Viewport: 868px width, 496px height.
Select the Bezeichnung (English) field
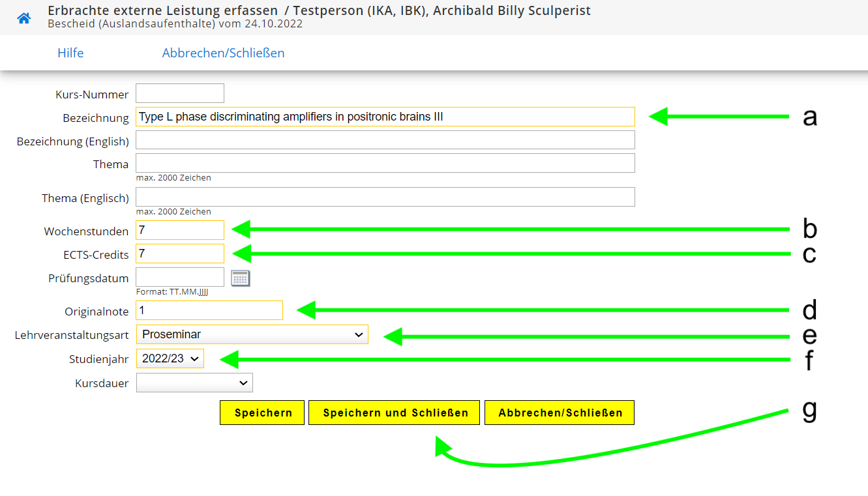385,140
